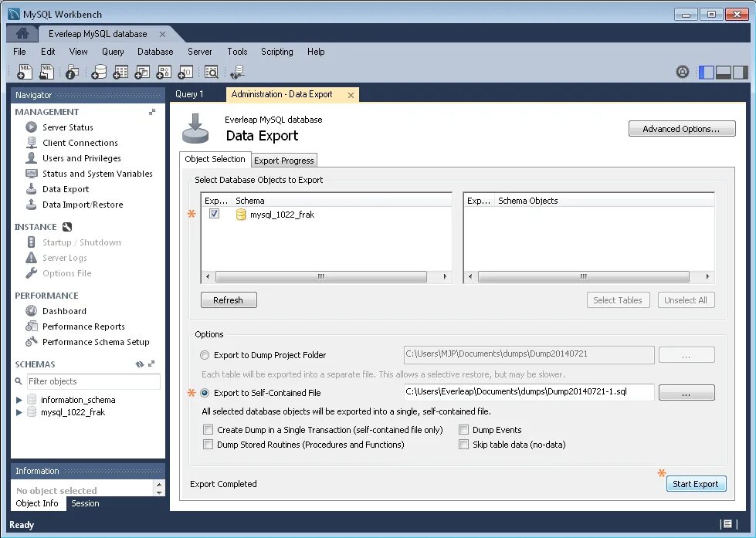Click the Refresh button

coord(229,299)
